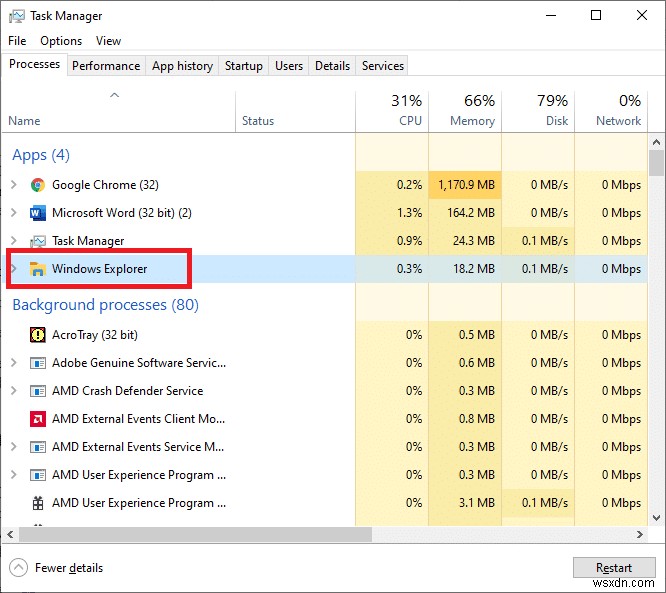Image resolution: width=666 pixels, height=593 pixels.
Task: Expand the Microsoft Word process group
Action: point(13,213)
